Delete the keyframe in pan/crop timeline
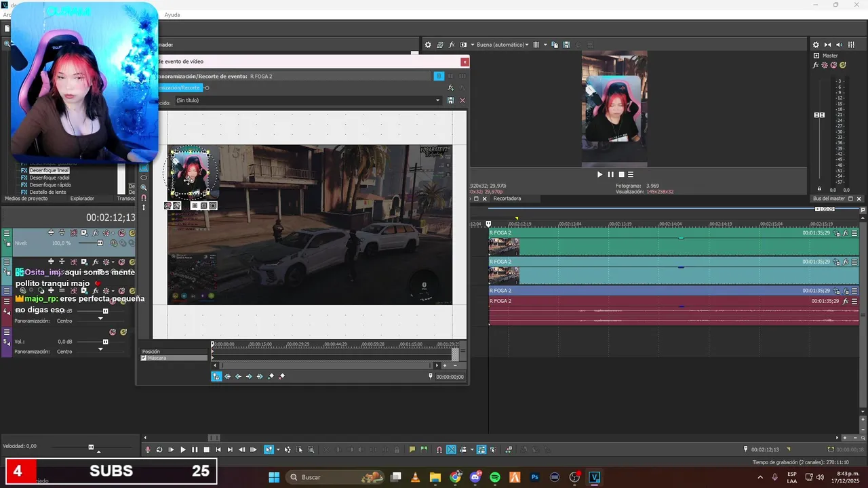868x488 pixels. [x=282, y=376]
